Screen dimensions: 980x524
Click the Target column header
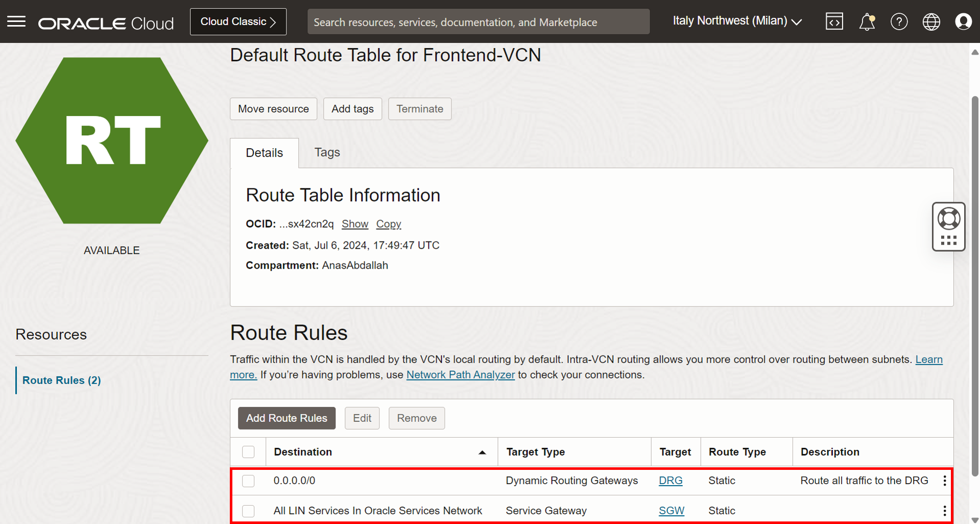coord(675,452)
